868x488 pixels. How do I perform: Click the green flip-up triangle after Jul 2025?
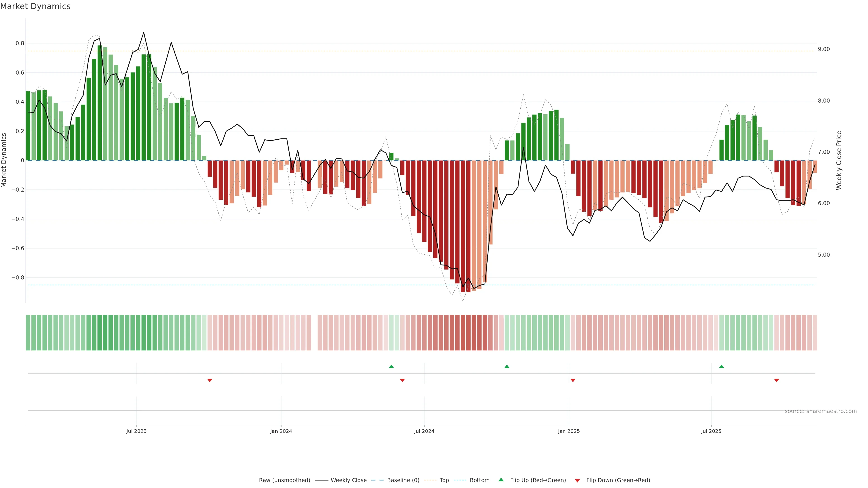point(722,366)
